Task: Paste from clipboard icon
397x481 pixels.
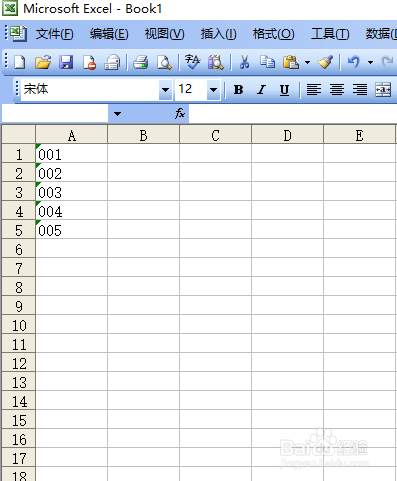Action: [x=291, y=62]
